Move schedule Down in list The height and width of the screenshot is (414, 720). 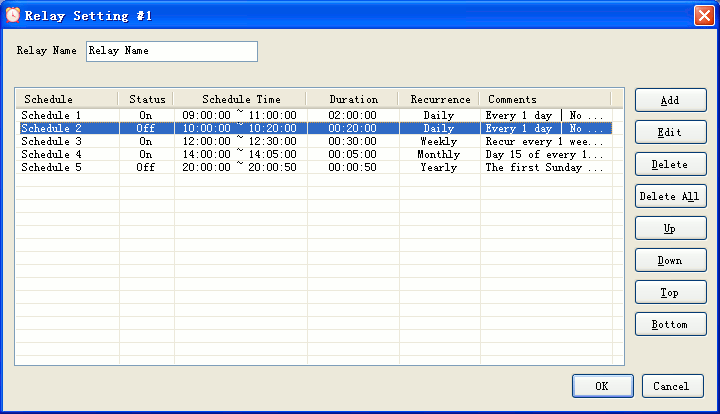pyautogui.click(x=670, y=260)
